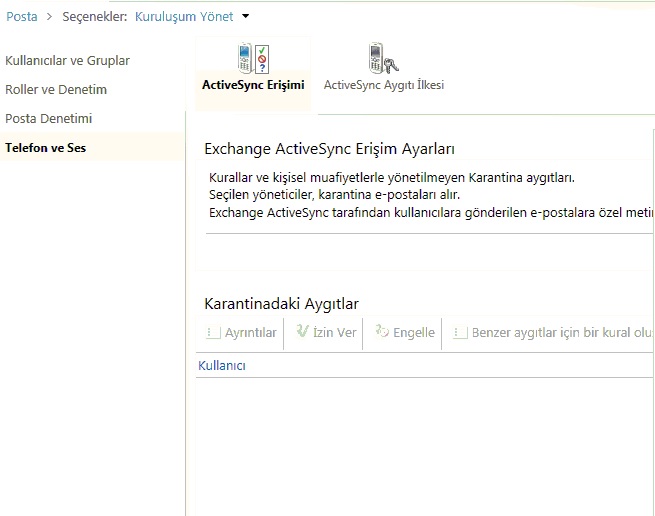655x516 pixels.
Task: Select Kuruluşum Yönet option link
Action: pos(184,17)
